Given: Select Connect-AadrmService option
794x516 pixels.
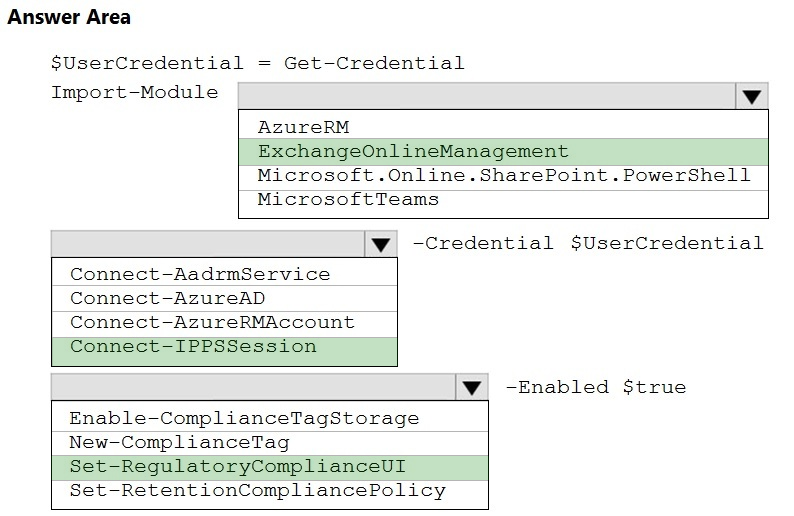Looking at the screenshot, I should pos(224,274).
